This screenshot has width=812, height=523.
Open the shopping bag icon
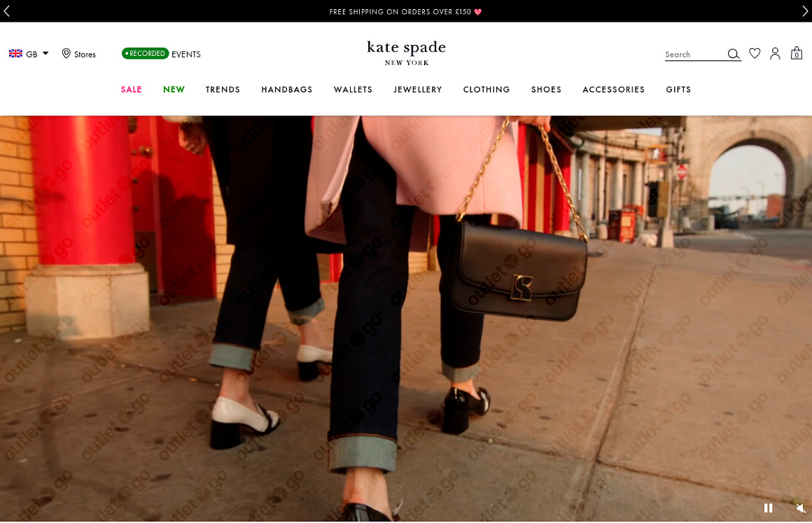pos(796,53)
